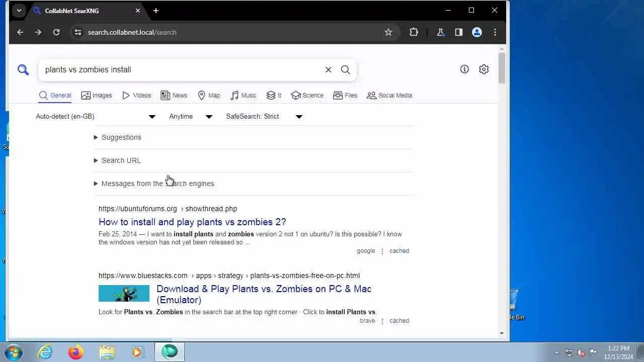This screenshot has width=644, height=362.
Task: Go forward one page in Chrome
Action: tap(38, 32)
